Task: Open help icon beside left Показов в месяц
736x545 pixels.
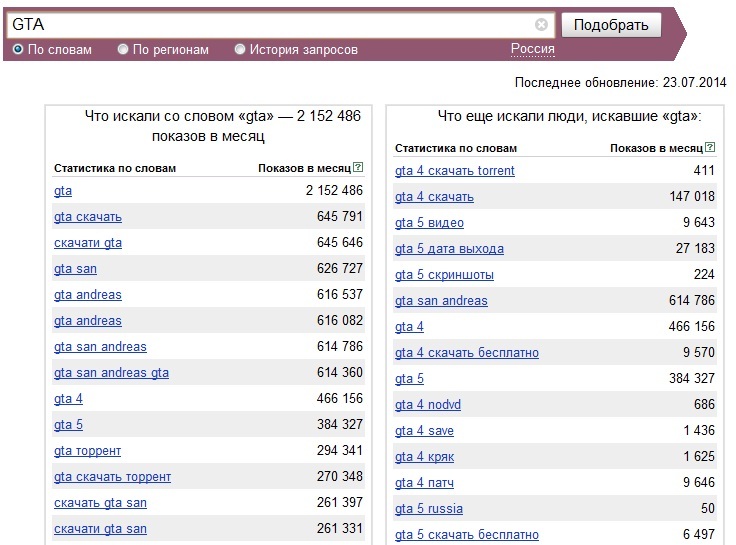Action: tap(358, 167)
